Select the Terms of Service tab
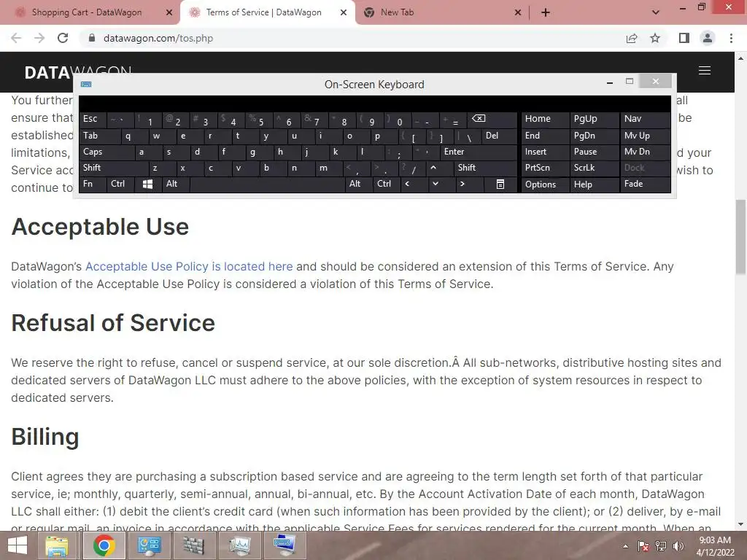This screenshot has width=747, height=560. 263,12
